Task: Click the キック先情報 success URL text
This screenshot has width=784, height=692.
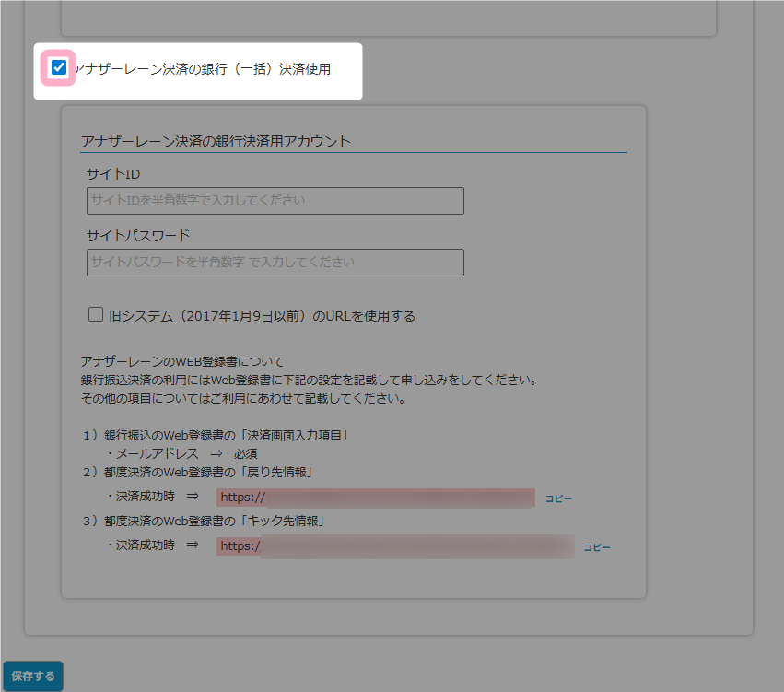Action: 394,546
